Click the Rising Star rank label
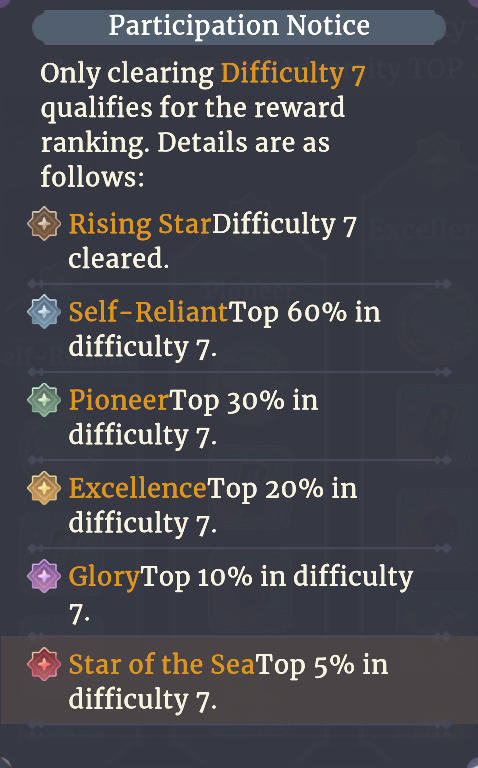Screen dimensions: 478x768 coord(140,224)
